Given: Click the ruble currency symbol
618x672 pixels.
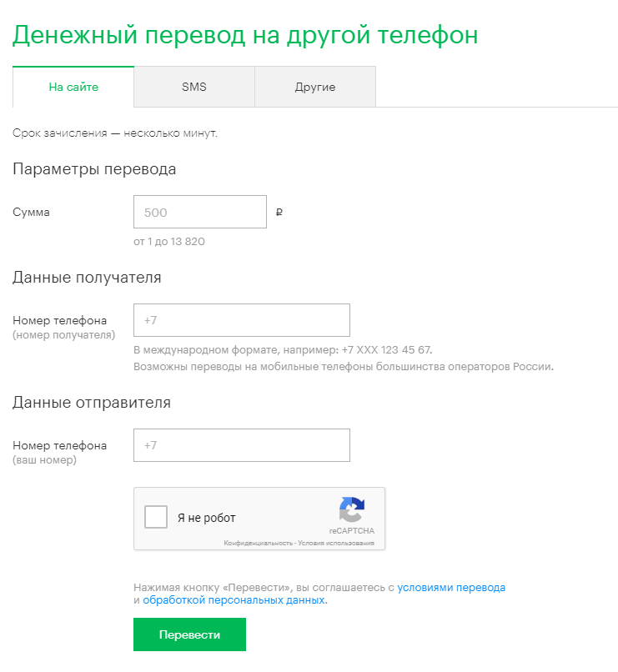Looking at the screenshot, I should click(279, 212).
